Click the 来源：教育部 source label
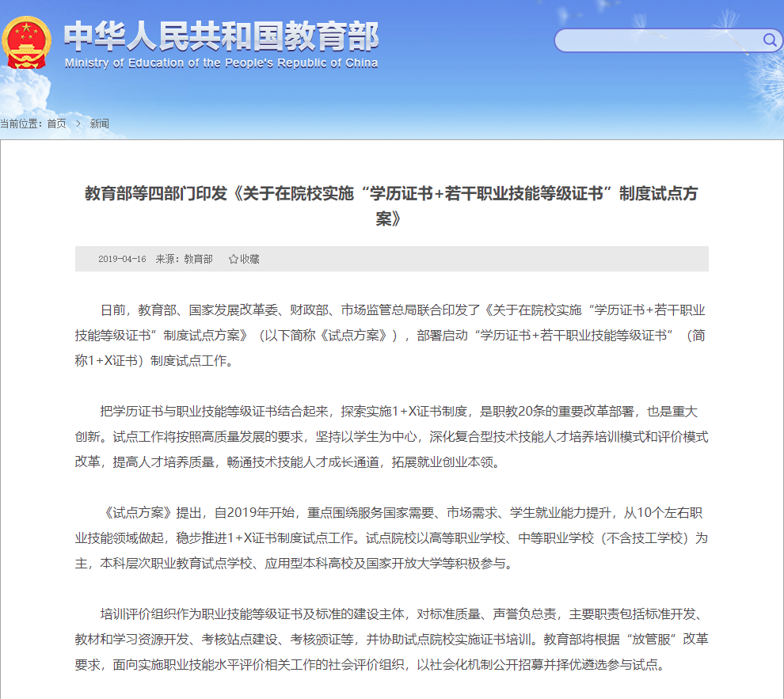Screen dimensions: 784x699 184,259
